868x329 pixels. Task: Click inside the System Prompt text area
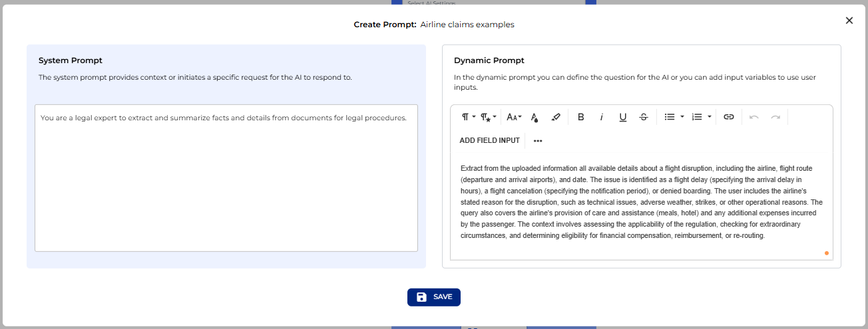(x=226, y=177)
